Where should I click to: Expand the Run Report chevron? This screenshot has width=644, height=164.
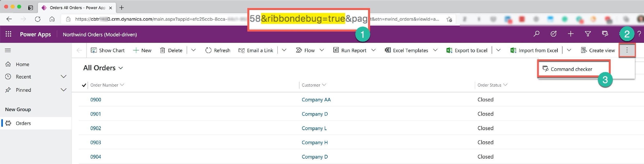[x=374, y=50]
